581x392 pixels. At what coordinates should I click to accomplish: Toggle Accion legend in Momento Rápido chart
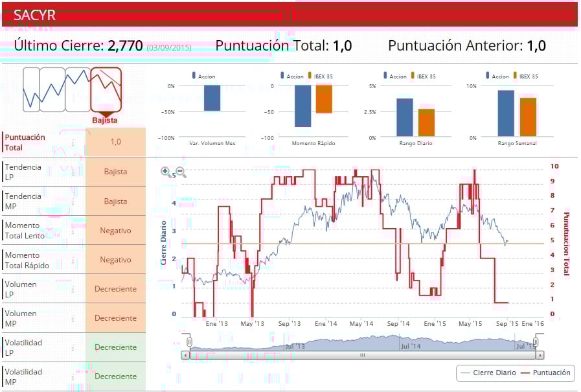point(292,76)
